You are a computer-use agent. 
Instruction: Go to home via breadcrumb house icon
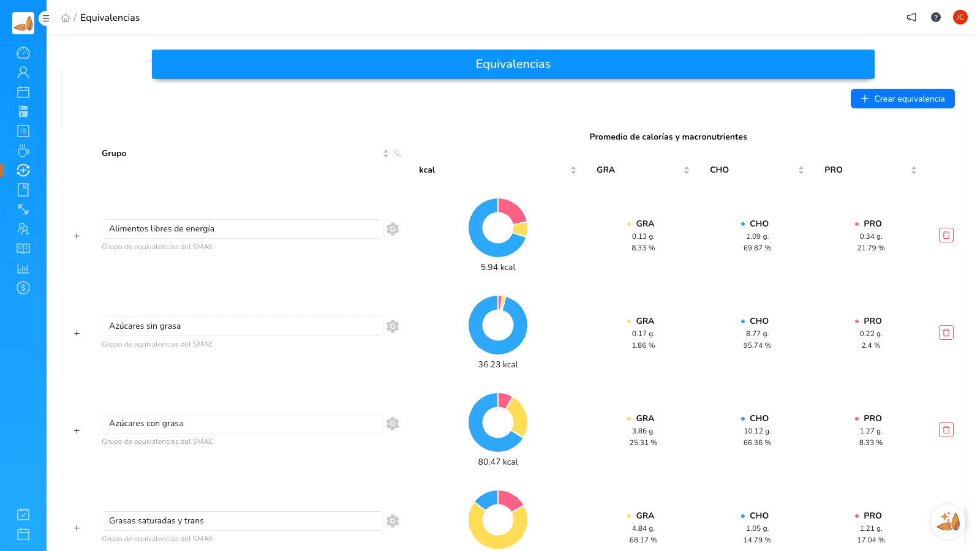click(66, 18)
